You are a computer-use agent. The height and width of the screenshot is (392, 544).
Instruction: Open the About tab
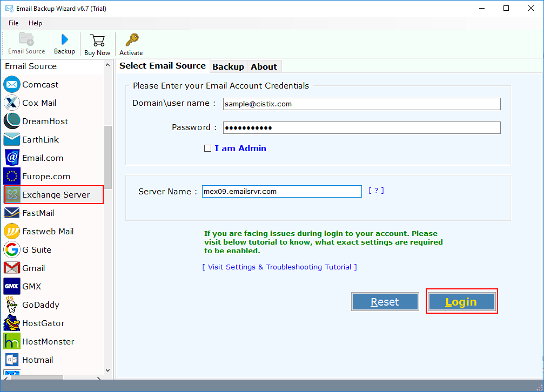coord(264,66)
